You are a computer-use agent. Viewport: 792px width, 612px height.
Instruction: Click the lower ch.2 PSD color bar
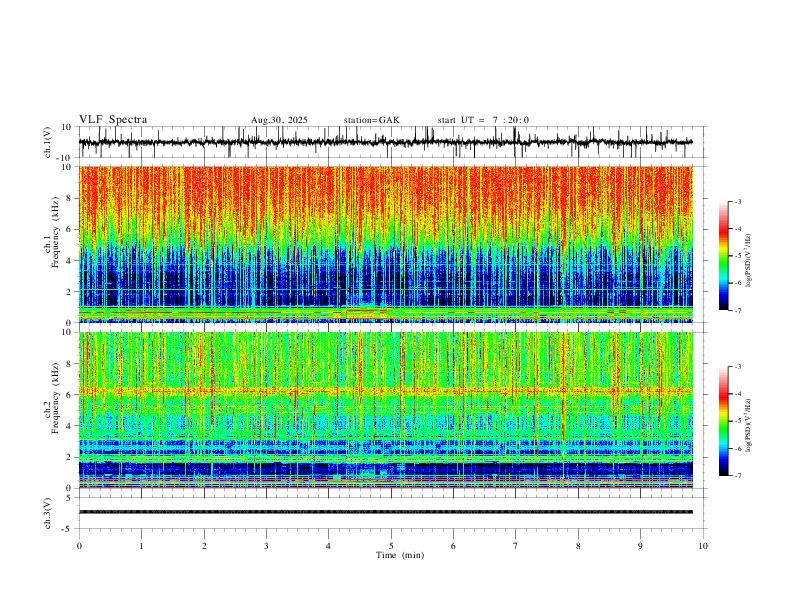click(x=723, y=421)
